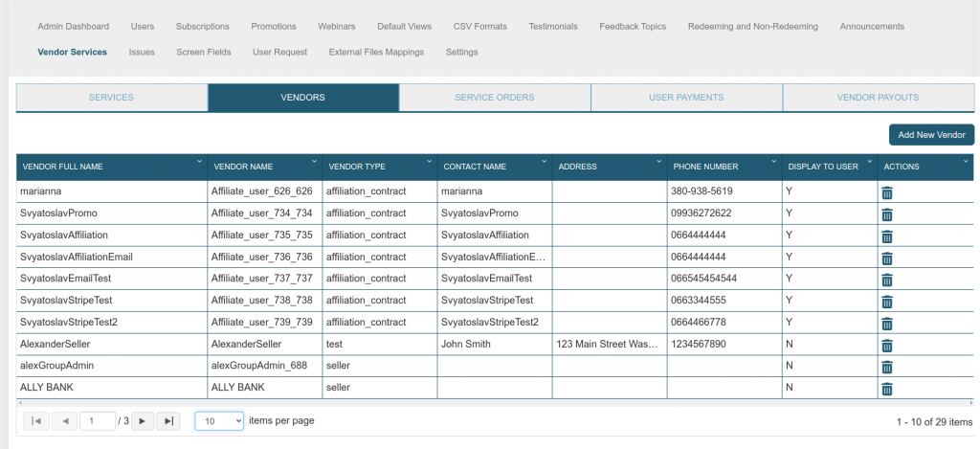Remove ALLY BANK vendor with trash icon
Image resolution: width=980 pixels, height=449 pixels.
(886, 389)
